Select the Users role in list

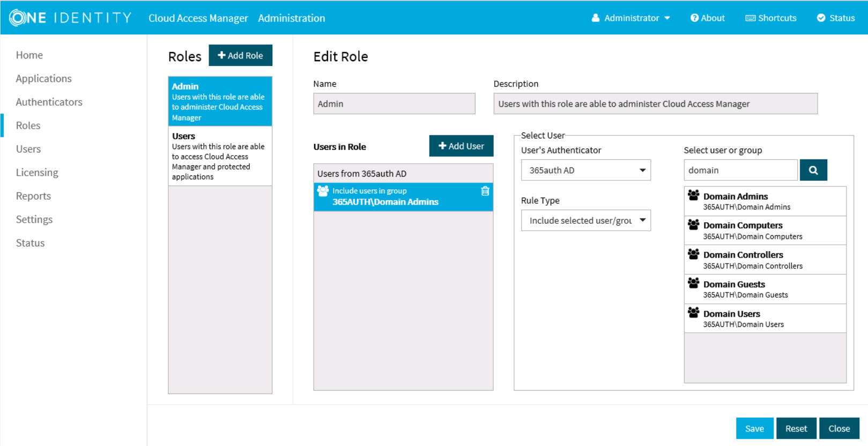(x=220, y=156)
